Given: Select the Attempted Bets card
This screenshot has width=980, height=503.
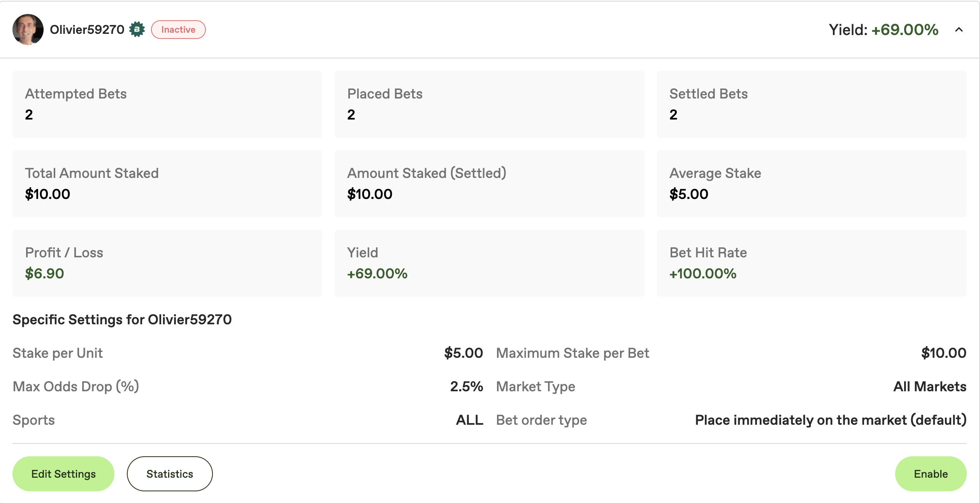Looking at the screenshot, I should pyautogui.click(x=167, y=104).
